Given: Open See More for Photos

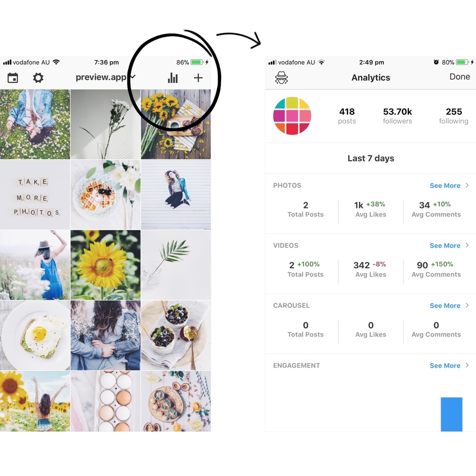Looking at the screenshot, I should (445, 186).
